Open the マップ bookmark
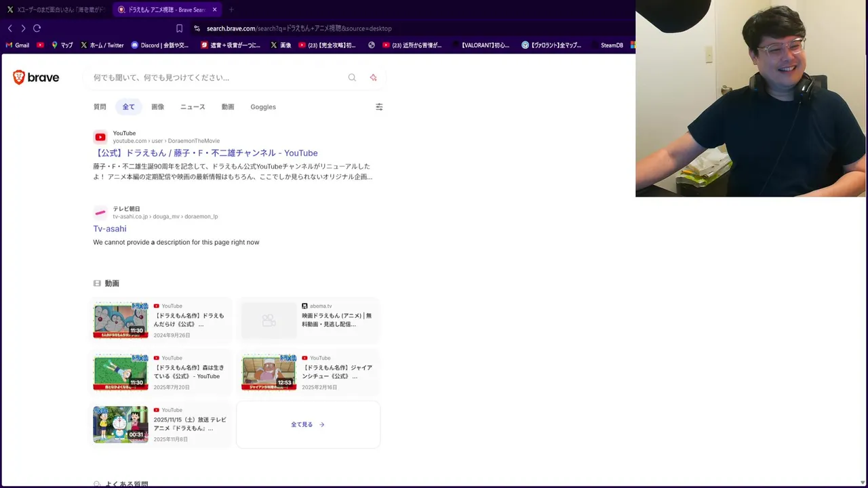 (x=62, y=45)
